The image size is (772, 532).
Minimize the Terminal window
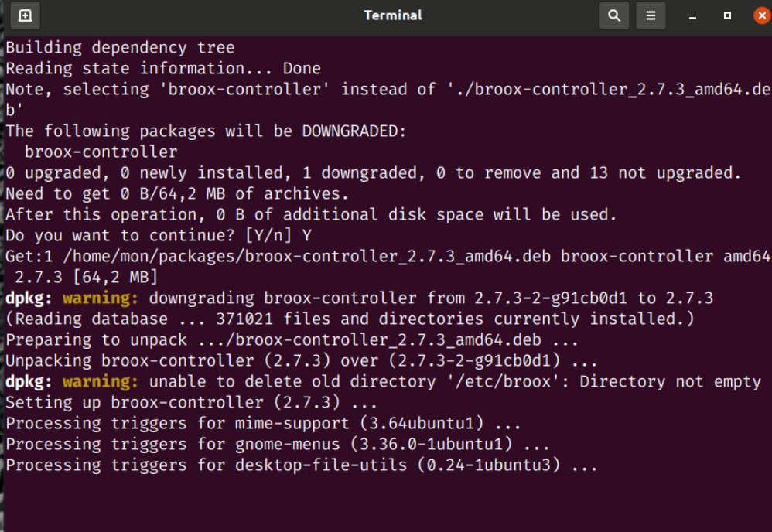[692, 16]
